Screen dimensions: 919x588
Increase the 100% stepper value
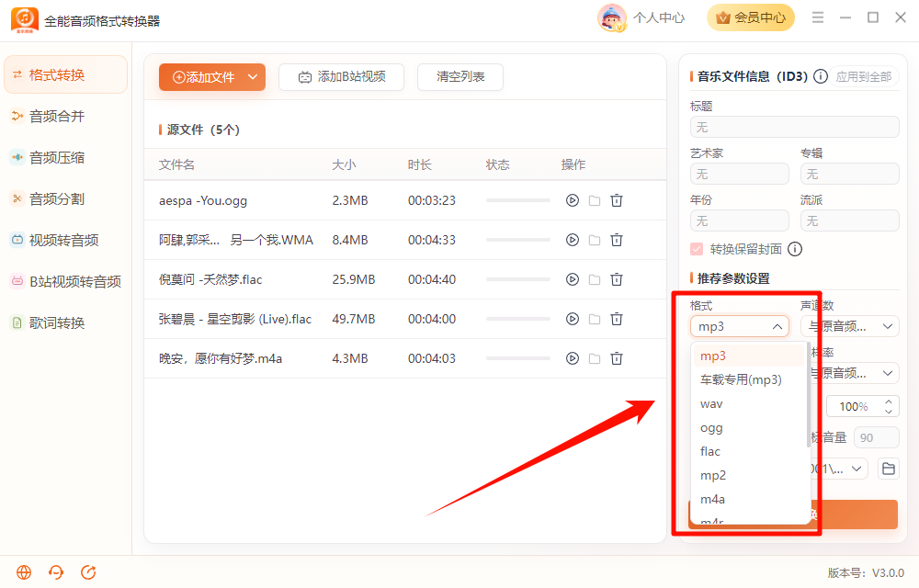(x=889, y=401)
